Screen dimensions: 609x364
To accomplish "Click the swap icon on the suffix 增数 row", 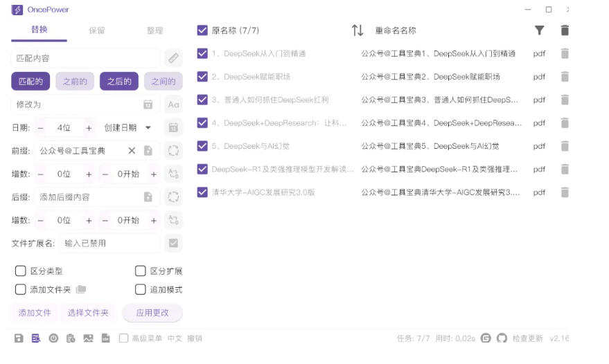I will pyautogui.click(x=173, y=220).
